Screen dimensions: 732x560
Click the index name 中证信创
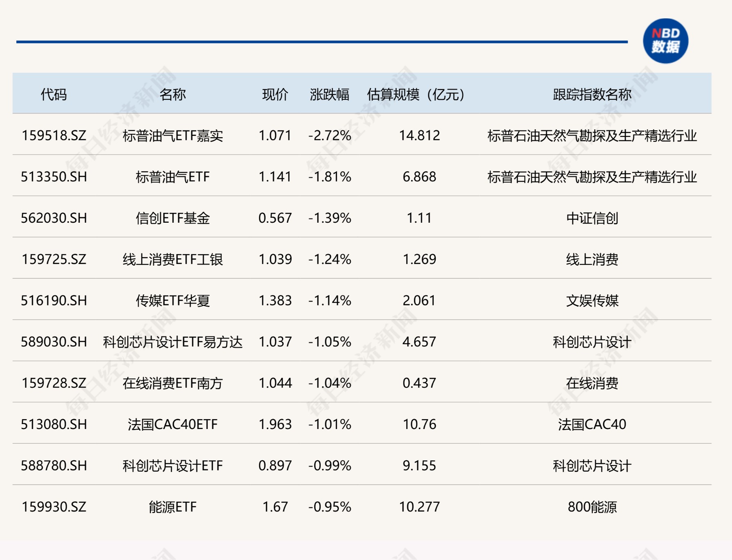(592, 218)
